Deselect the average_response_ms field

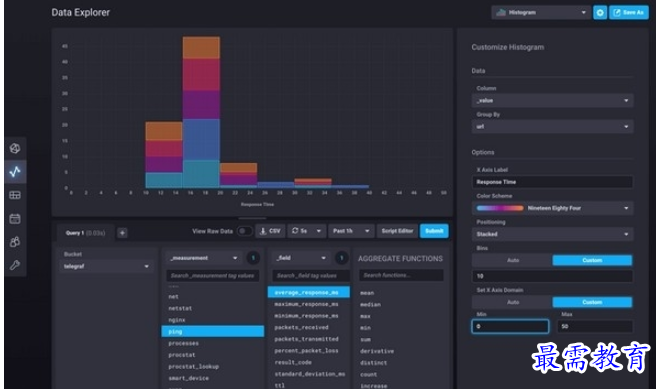click(309, 292)
